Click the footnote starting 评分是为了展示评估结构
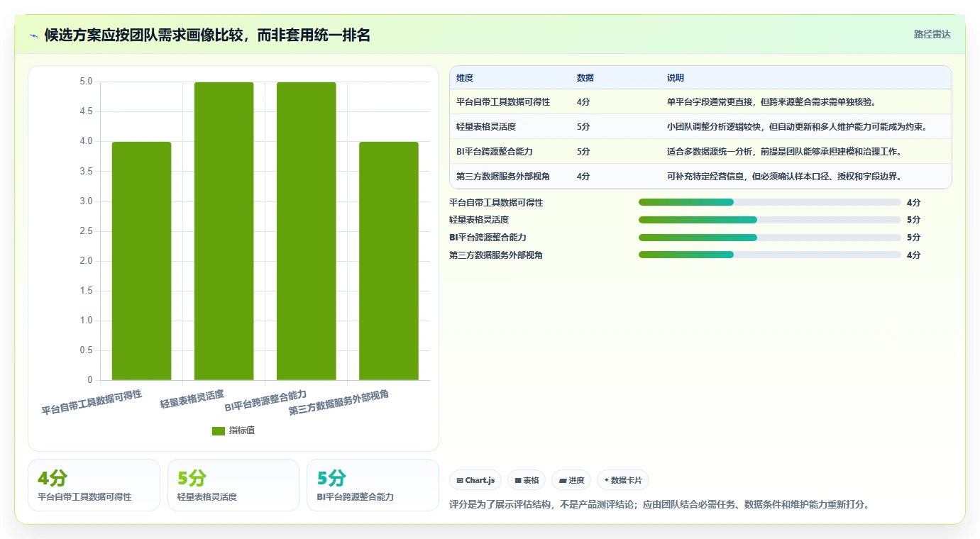Viewport: 980px width, 539px height. coord(659,505)
